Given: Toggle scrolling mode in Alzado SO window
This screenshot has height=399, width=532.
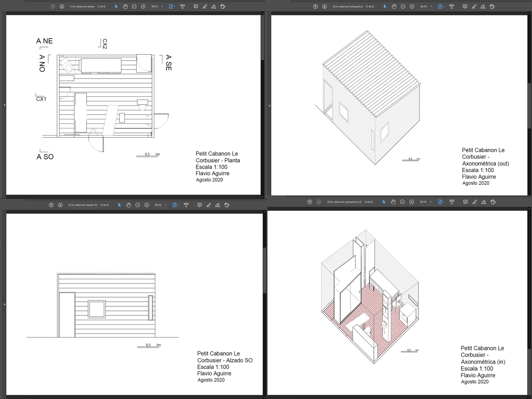Looking at the screenshot, I should coord(186,205).
